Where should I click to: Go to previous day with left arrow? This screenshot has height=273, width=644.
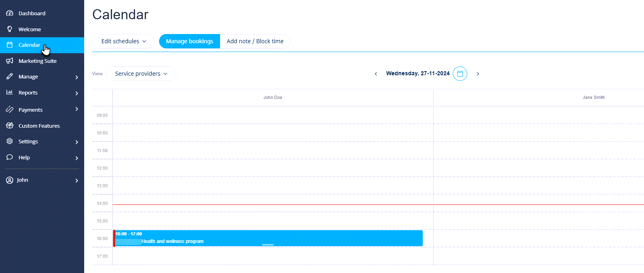coord(376,74)
